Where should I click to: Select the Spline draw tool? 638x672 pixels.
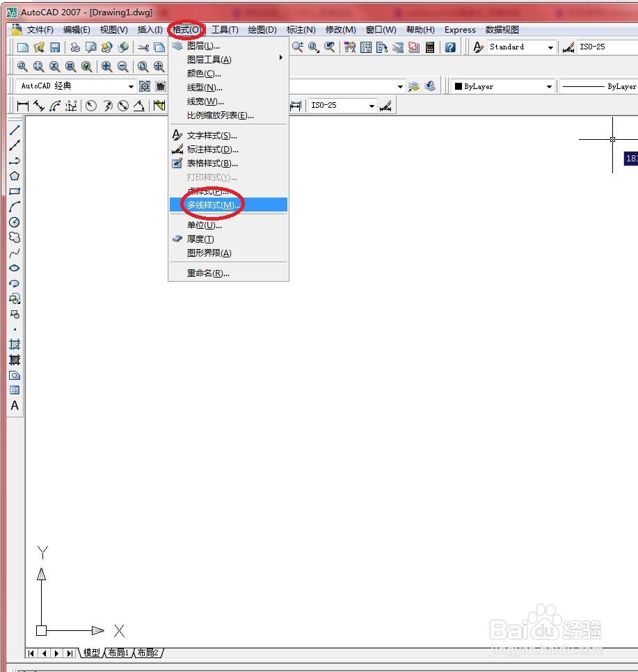coord(15,253)
